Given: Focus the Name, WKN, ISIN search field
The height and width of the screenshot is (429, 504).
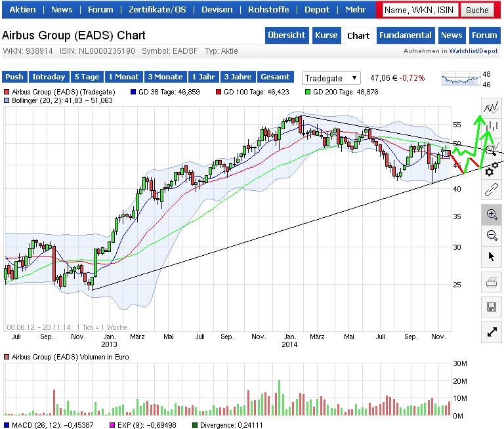Looking at the screenshot, I should coord(419,10).
